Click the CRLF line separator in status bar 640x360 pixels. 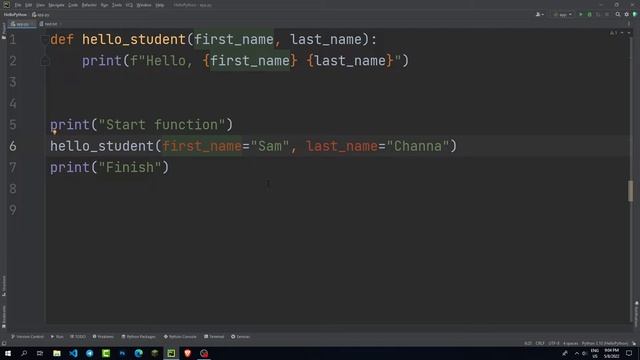pyautogui.click(x=540, y=344)
